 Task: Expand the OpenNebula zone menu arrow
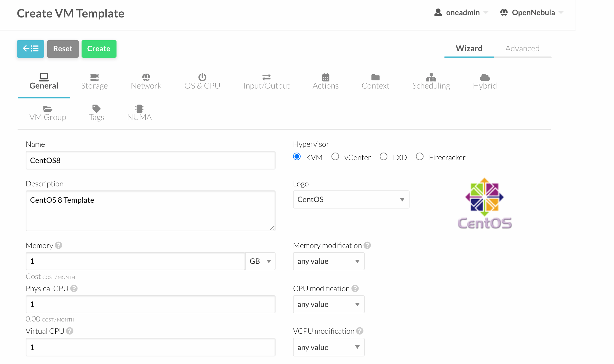561,13
